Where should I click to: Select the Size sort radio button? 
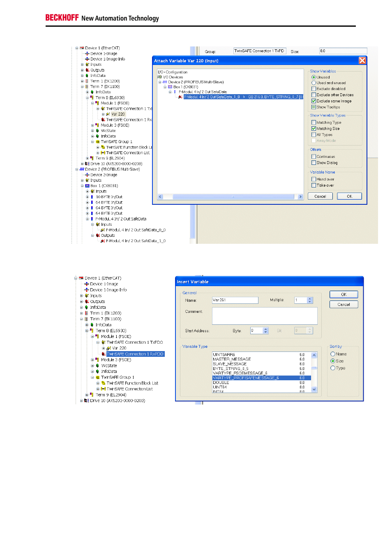(333, 361)
